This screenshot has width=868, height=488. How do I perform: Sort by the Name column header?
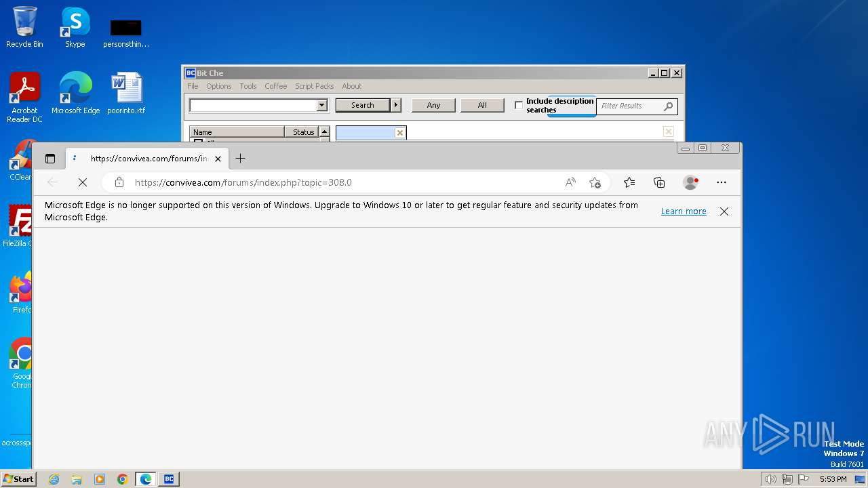[x=237, y=132]
